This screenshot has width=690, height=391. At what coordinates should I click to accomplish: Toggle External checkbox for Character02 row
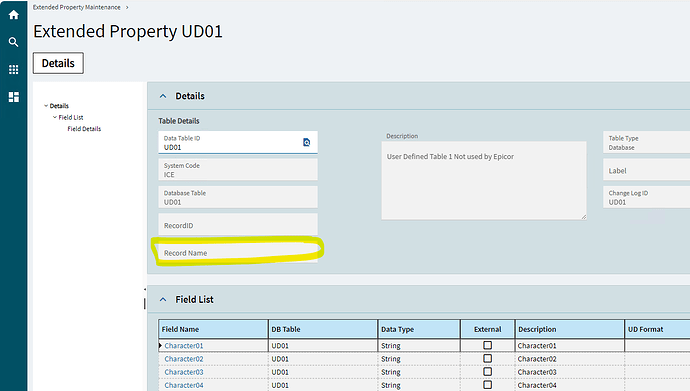(x=488, y=358)
